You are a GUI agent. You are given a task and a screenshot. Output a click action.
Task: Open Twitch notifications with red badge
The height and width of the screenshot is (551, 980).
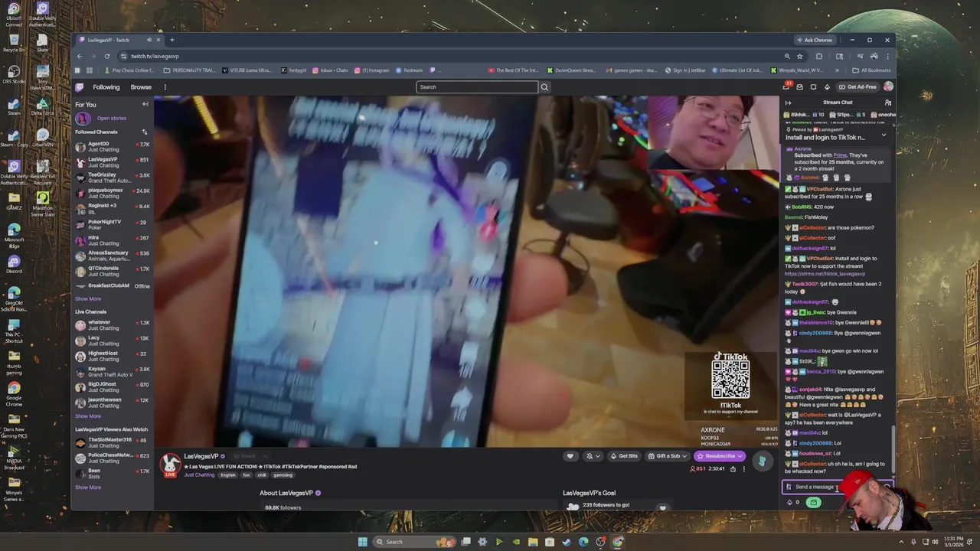786,86
